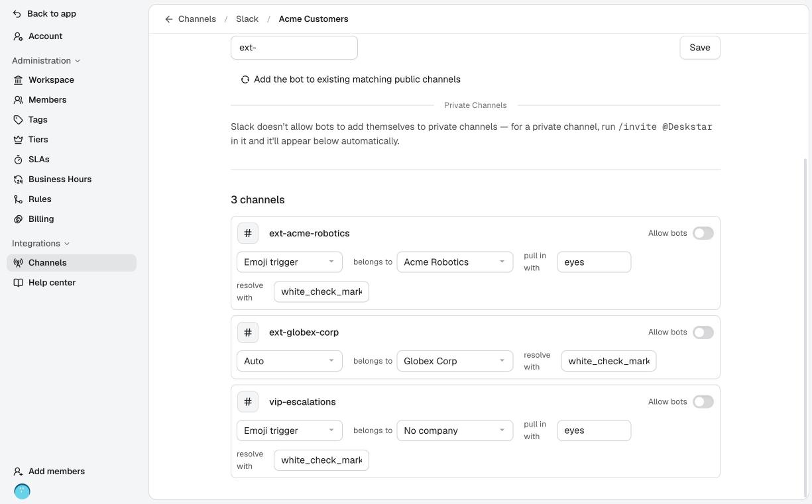Click the ext-acme-robotics channel name

309,233
